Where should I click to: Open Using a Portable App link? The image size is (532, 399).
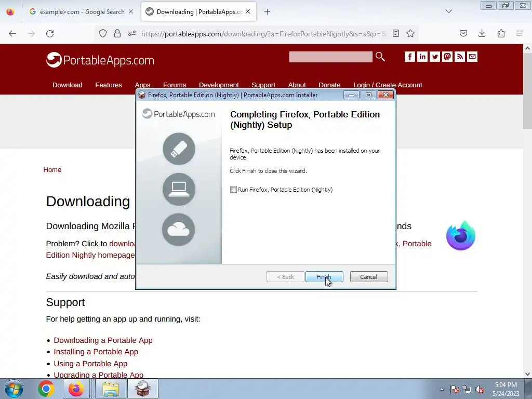pyautogui.click(x=90, y=364)
